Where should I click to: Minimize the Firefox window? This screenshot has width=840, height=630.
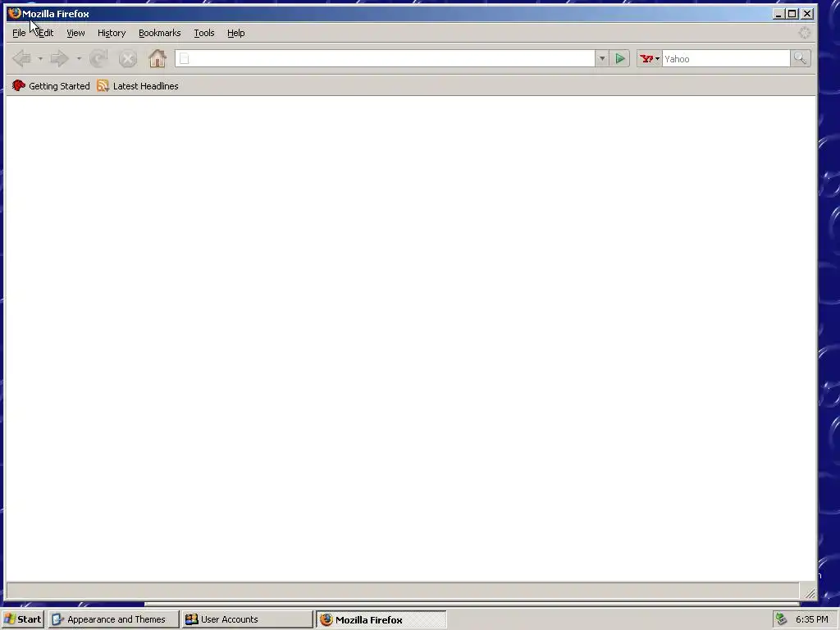pyautogui.click(x=778, y=14)
